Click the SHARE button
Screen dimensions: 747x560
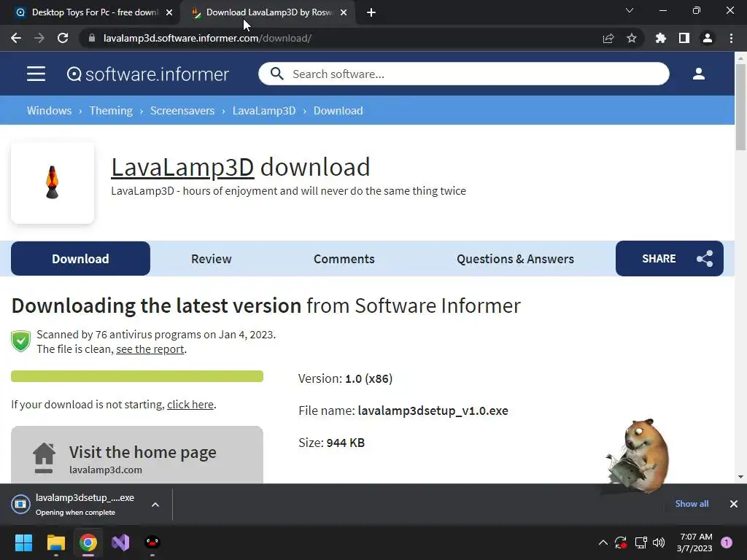670,259
